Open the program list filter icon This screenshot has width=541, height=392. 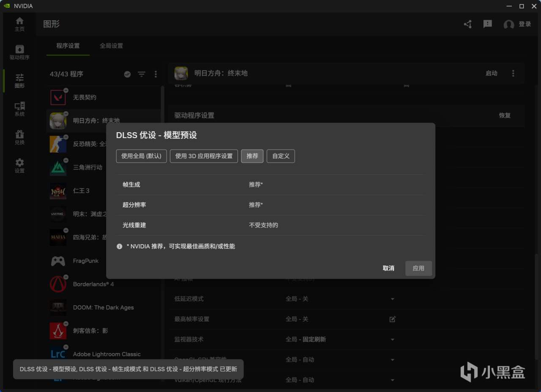(x=142, y=74)
